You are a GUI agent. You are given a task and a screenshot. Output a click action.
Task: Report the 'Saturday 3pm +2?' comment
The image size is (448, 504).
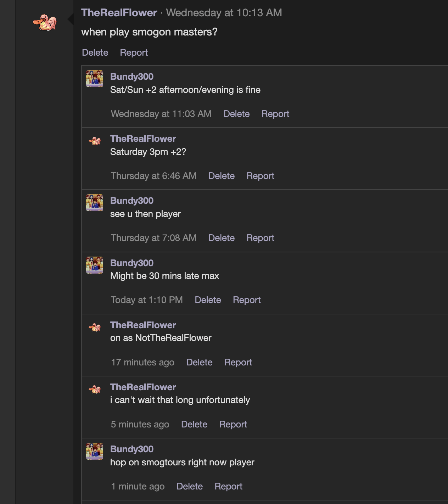pos(261,176)
